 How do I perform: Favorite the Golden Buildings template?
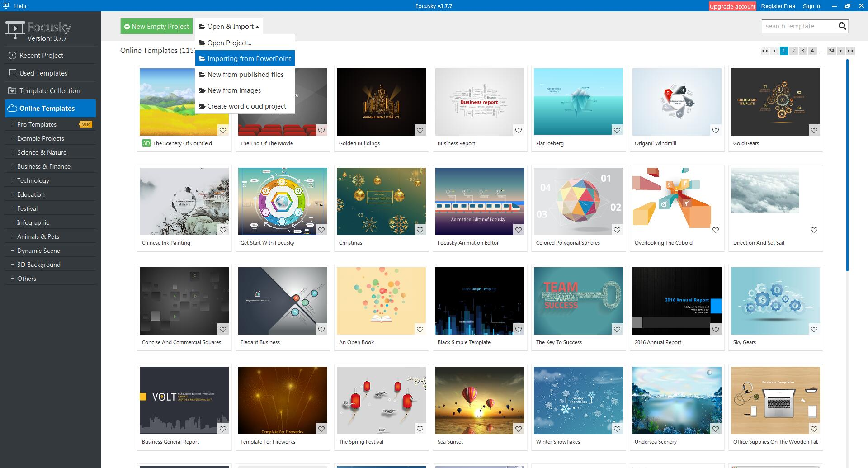coord(420,130)
